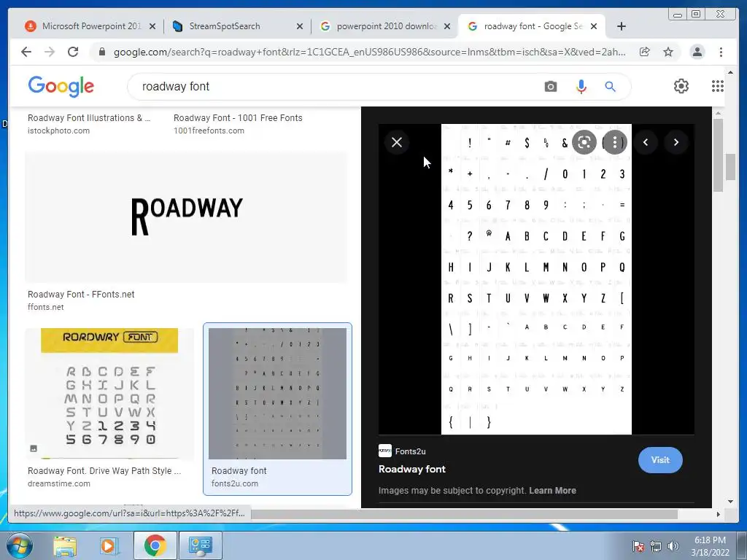This screenshot has width=747, height=560.
Task: Open Google quick settings gear
Action: [x=681, y=86]
